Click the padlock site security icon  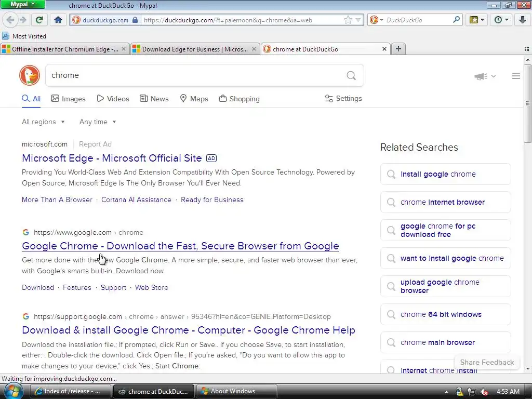tap(135, 20)
